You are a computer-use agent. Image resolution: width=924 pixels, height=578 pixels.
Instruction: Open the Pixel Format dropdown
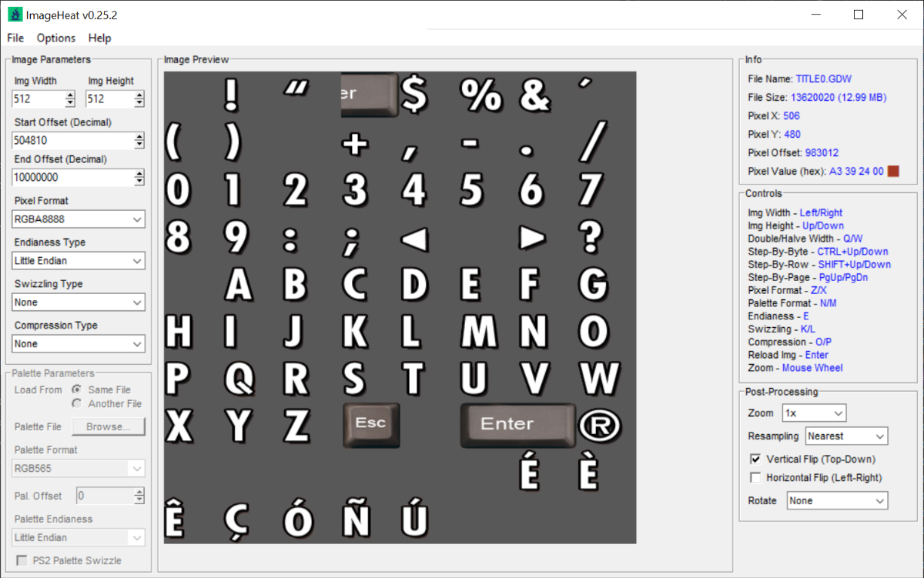coord(79,219)
